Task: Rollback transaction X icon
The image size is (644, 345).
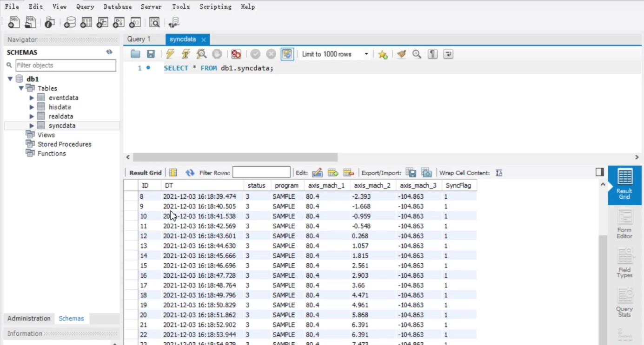Action: coord(271,54)
